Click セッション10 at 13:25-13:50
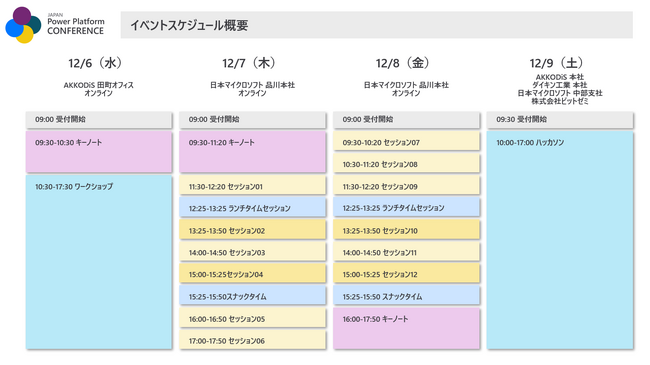This screenshot has height=365, width=650. [x=406, y=230]
